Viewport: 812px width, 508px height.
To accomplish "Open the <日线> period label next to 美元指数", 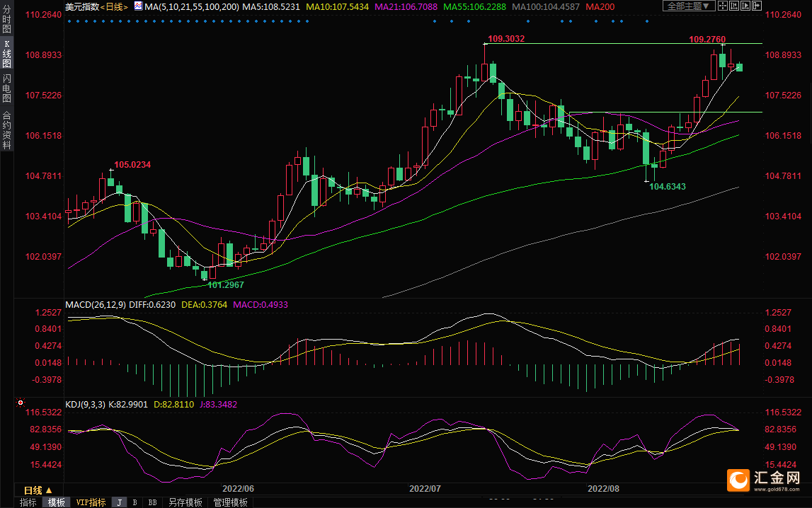I will click(113, 6).
